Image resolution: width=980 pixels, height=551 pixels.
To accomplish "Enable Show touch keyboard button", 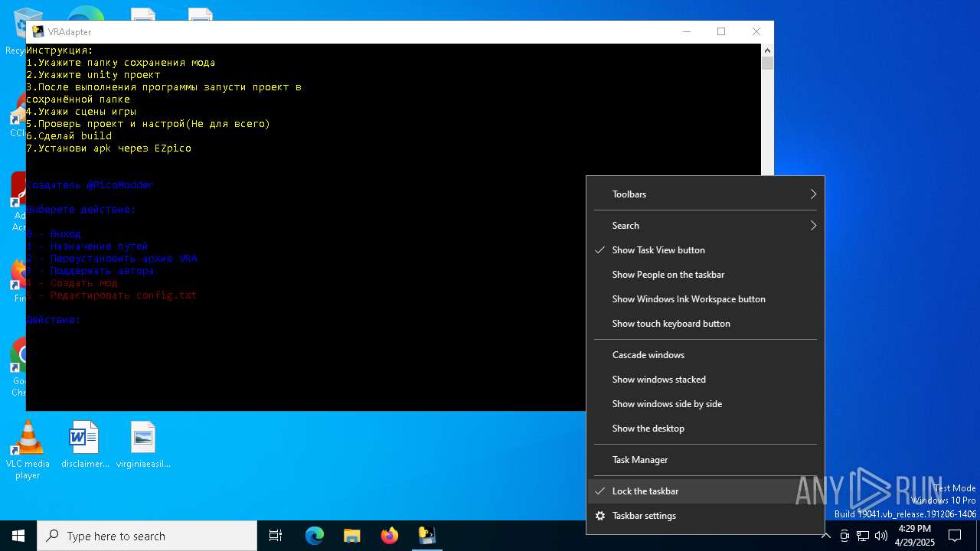I will point(705,324).
